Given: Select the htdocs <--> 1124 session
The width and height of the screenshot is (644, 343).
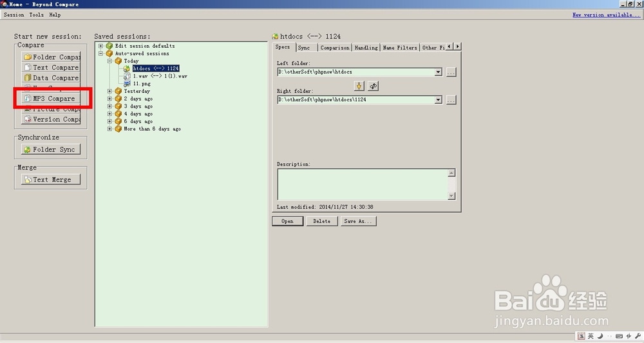Looking at the screenshot, I should (x=156, y=68).
